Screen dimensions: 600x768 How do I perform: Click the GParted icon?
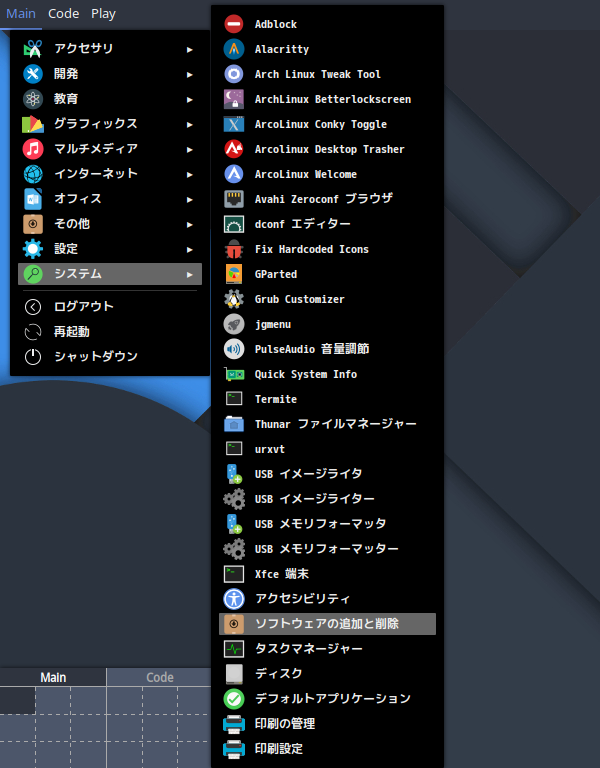click(x=234, y=274)
